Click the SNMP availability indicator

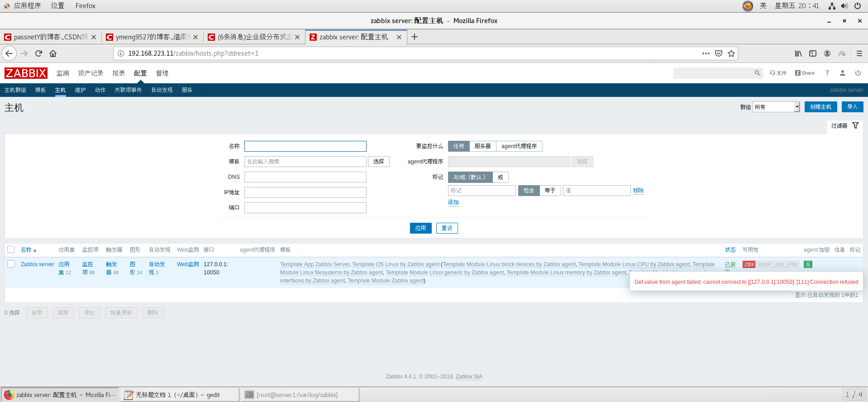pyautogui.click(x=764, y=264)
